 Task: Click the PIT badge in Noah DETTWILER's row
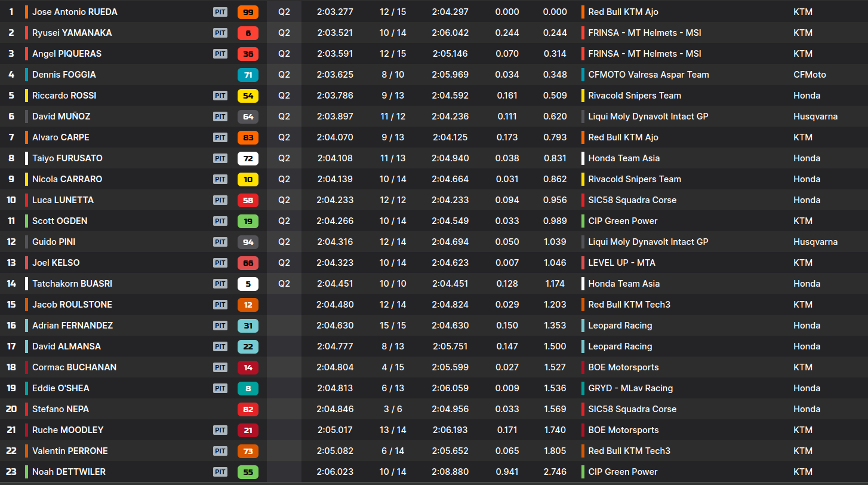click(220, 472)
